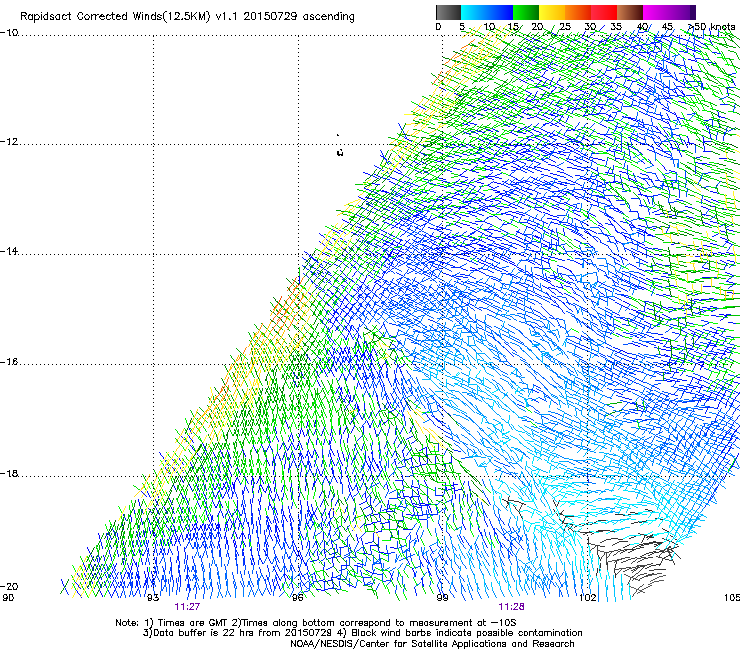Screen dimensions: 740x650
Task: Click the "93" longitude axis label
Action: (x=153, y=598)
